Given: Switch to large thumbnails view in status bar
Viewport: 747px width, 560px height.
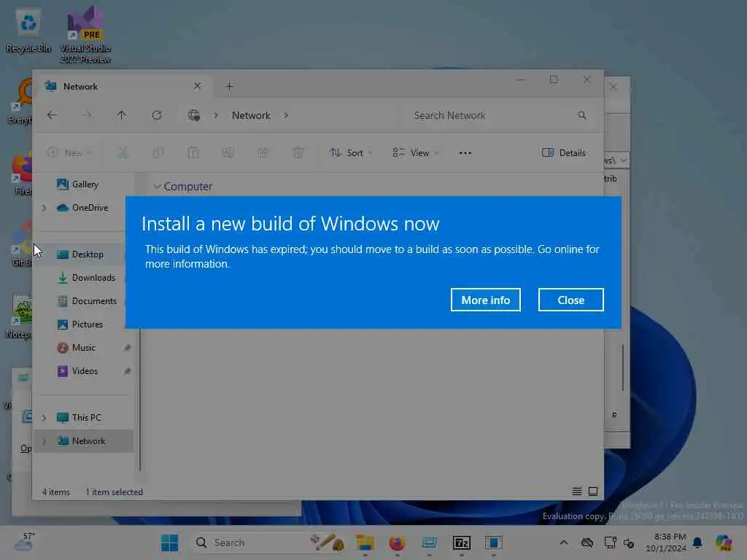Looking at the screenshot, I should click(593, 491).
